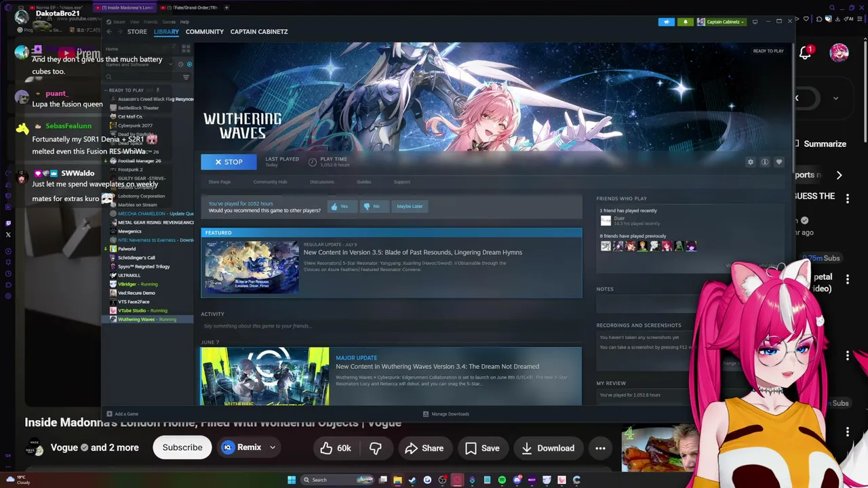Image resolution: width=868 pixels, height=488 pixels.
Task: Open friend Duer's profile avatar
Action: pyautogui.click(x=606, y=220)
